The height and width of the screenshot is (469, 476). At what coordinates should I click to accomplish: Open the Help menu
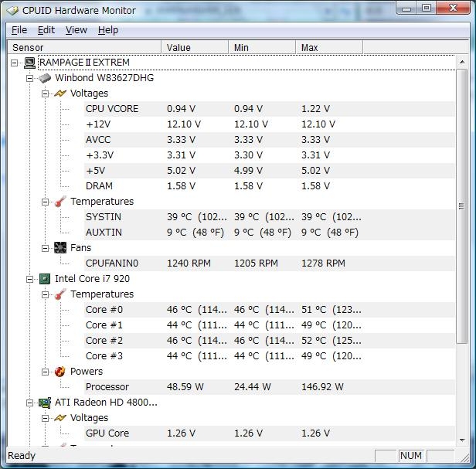[108, 30]
